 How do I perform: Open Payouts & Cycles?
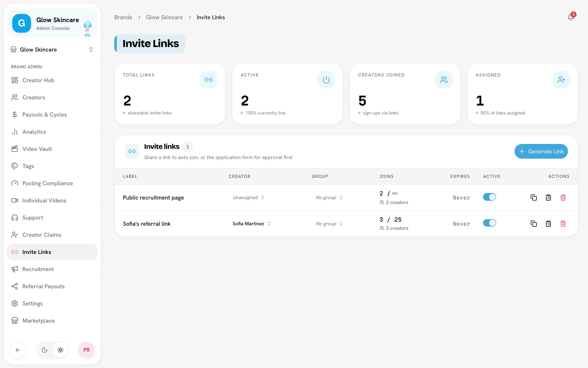click(52, 115)
